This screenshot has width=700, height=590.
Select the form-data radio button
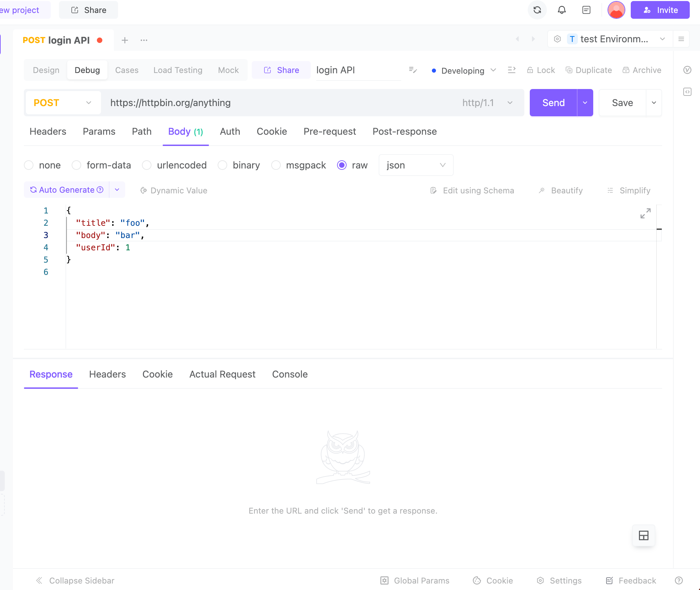pos(77,165)
